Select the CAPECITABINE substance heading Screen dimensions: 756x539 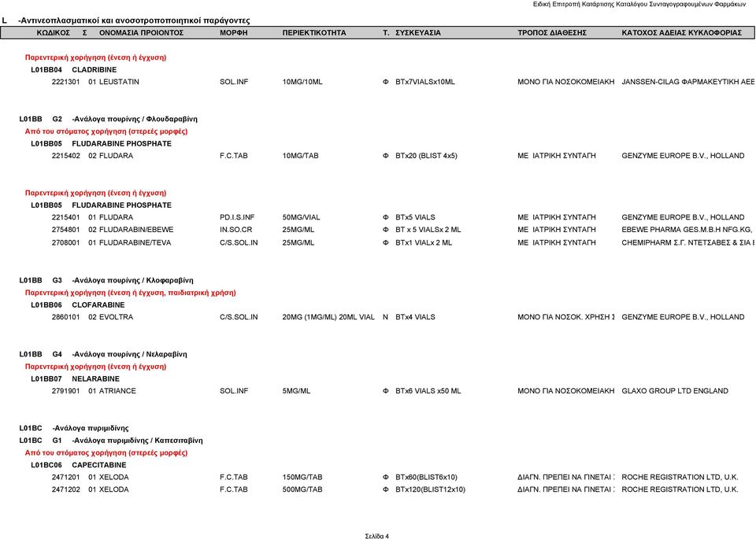tap(99, 465)
